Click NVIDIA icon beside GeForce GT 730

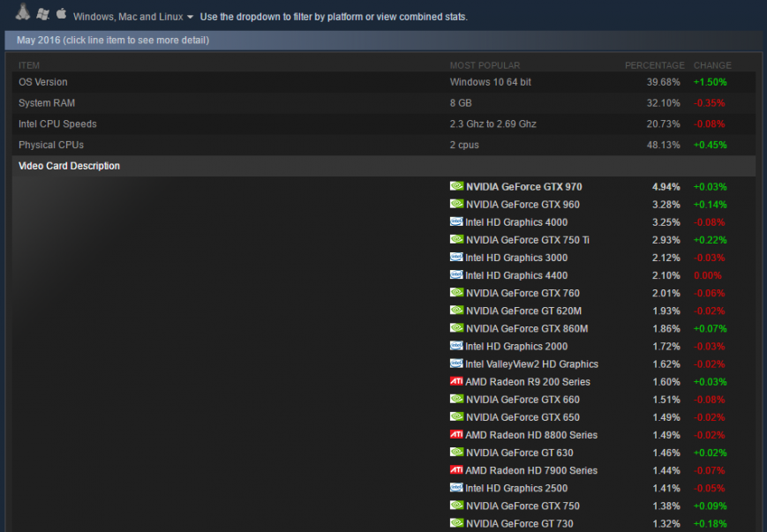pyautogui.click(x=456, y=522)
